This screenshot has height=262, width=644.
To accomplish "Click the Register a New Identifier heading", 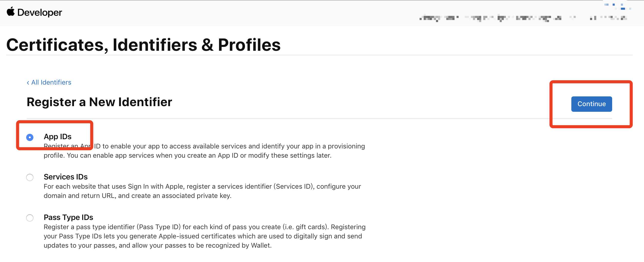I will pyautogui.click(x=99, y=102).
